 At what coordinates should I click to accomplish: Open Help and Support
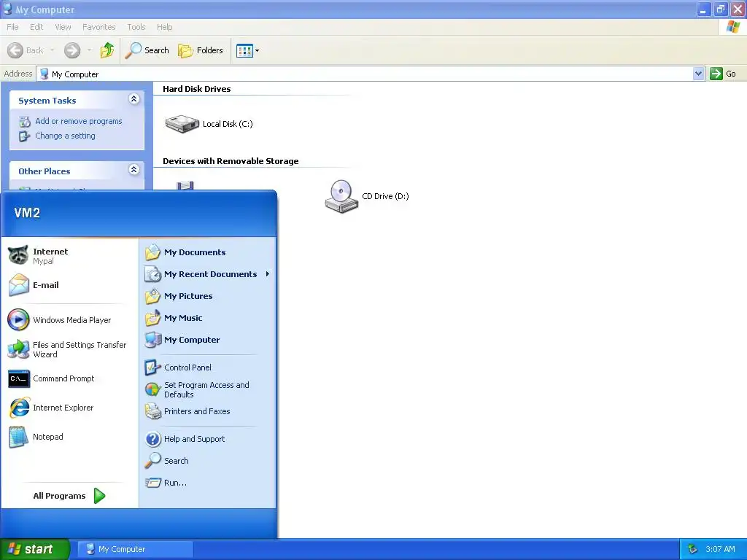click(207, 439)
